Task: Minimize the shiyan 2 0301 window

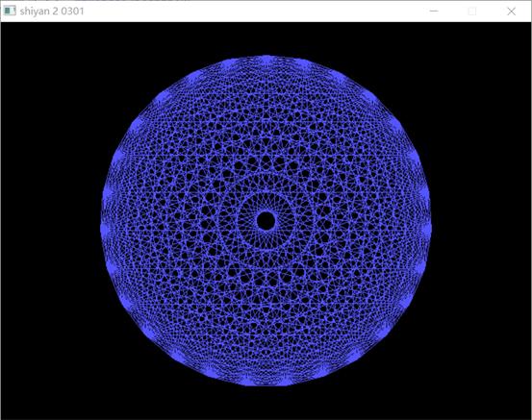Action: pos(434,12)
